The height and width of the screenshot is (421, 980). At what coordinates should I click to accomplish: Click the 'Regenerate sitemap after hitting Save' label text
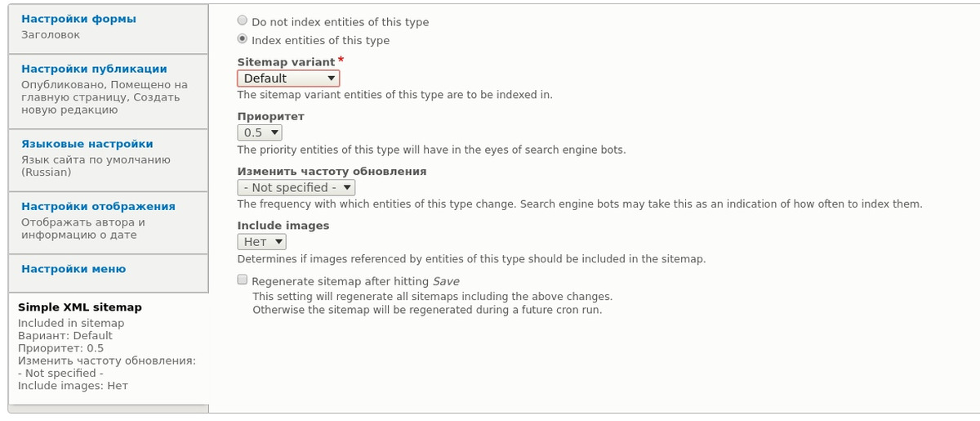point(355,281)
